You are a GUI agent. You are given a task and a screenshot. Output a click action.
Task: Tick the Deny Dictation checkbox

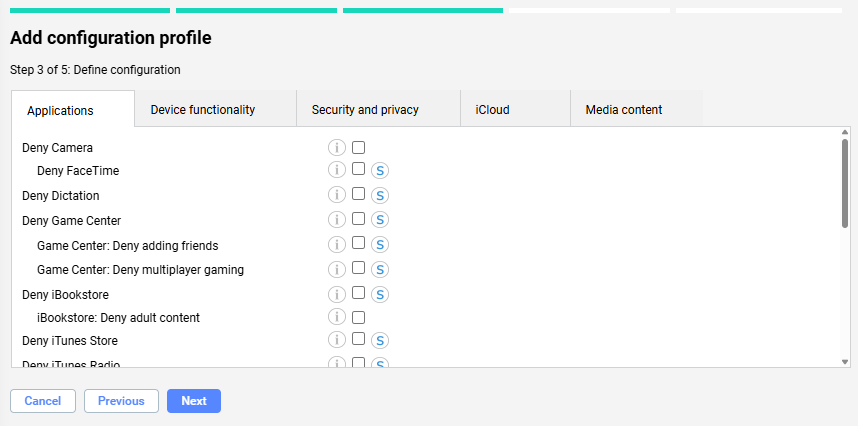pos(359,195)
